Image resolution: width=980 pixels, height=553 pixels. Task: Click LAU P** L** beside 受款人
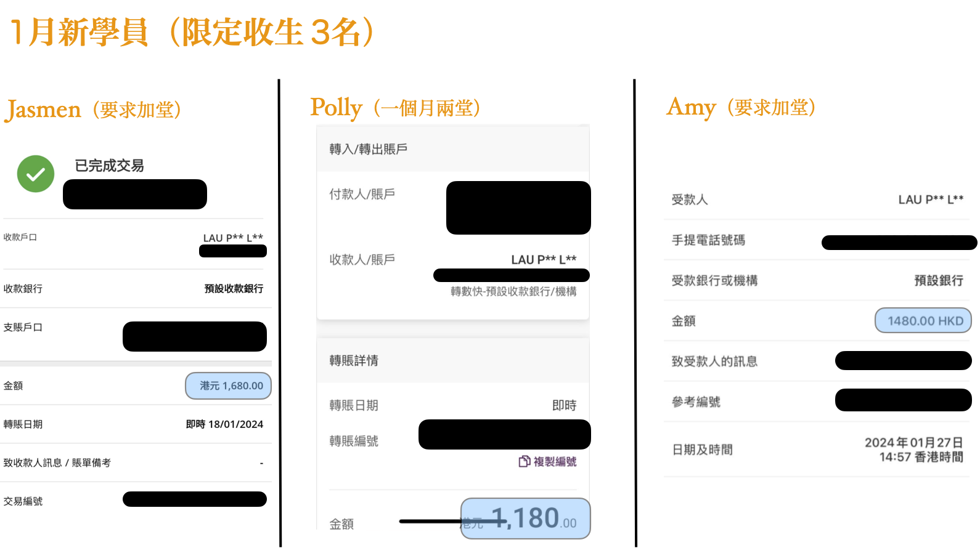[930, 200]
